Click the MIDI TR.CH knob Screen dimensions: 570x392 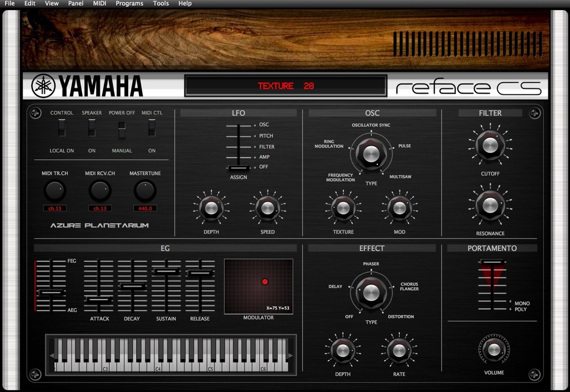tap(55, 190)
